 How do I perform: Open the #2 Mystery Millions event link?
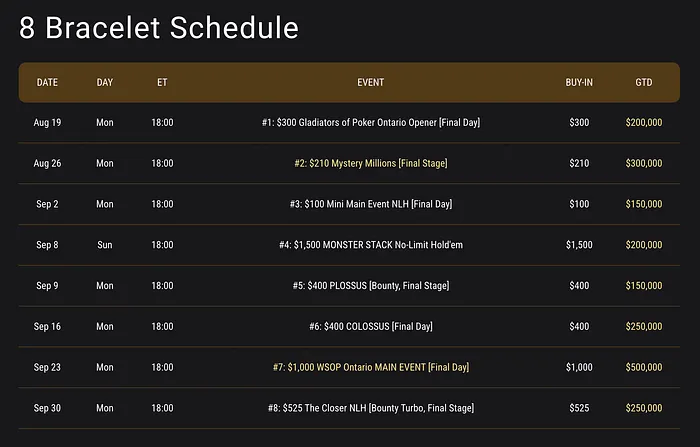(x=370, y=163)
